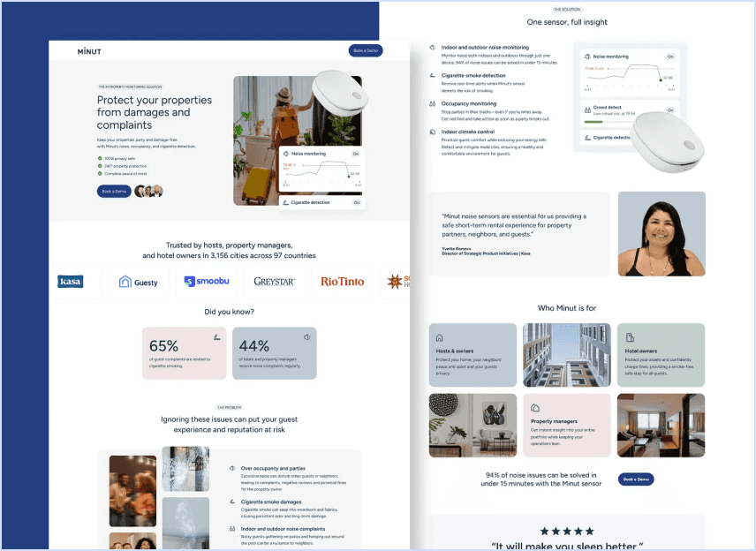
Task: Click the 24/7 property protection green check
Action: click(x=100, y=166)
